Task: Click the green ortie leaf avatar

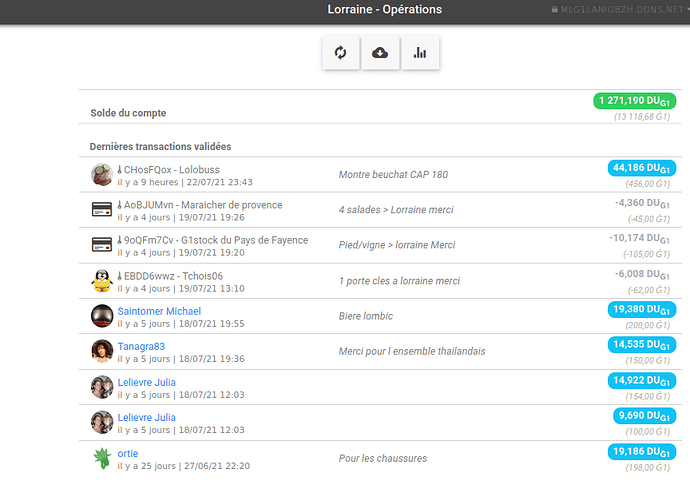Action: coord(101,458)
